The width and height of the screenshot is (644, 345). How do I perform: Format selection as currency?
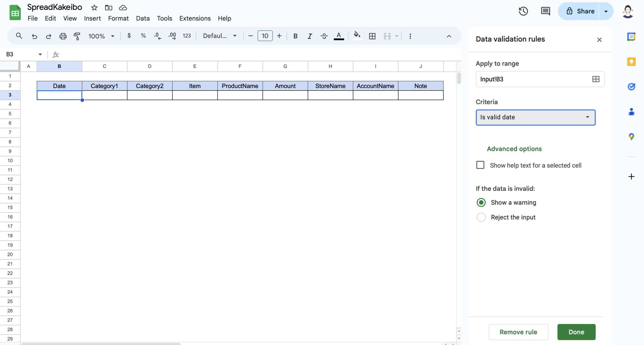(129, 36)
